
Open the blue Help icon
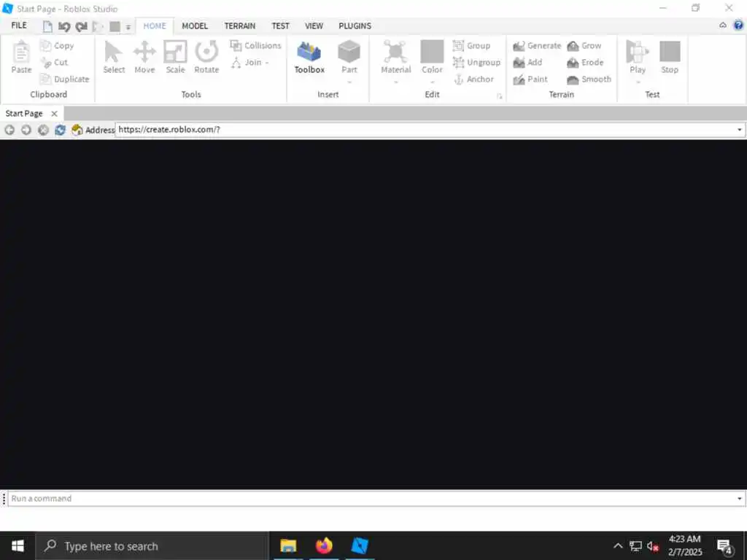pyautogui.click(x=738, y=26)
